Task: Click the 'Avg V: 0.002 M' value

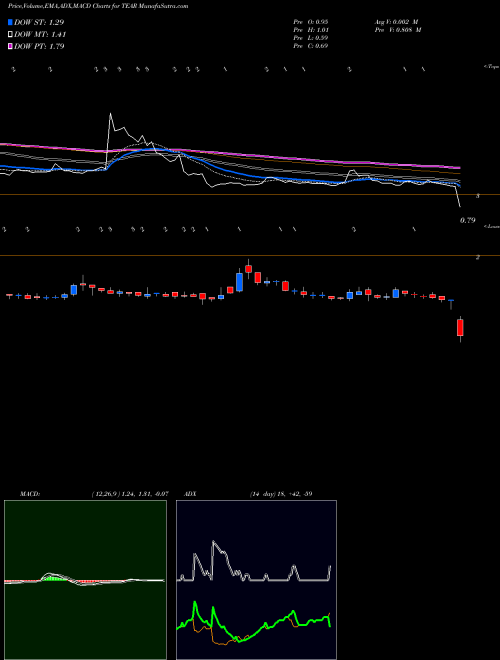Action: [395, 22]
